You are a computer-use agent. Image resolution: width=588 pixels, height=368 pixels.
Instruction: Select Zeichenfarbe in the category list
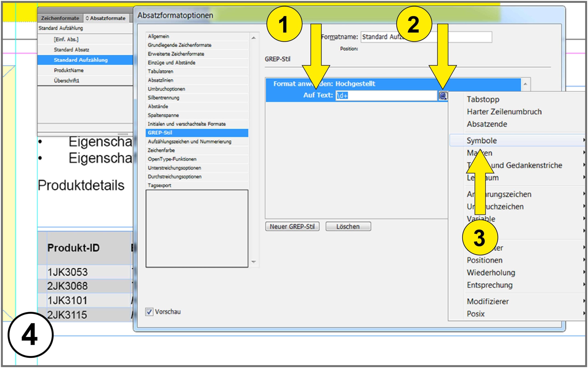[161, 150]
